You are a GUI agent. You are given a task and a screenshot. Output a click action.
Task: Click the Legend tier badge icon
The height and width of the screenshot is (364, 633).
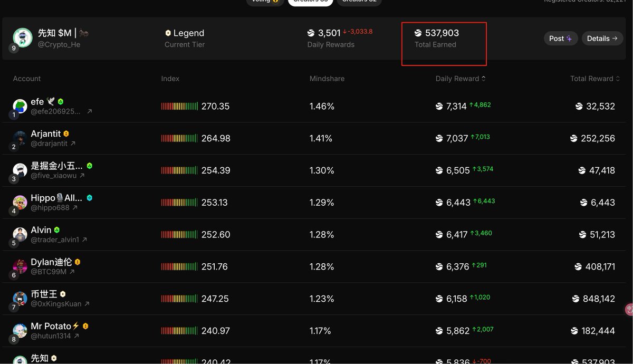[x=168, y=33]
